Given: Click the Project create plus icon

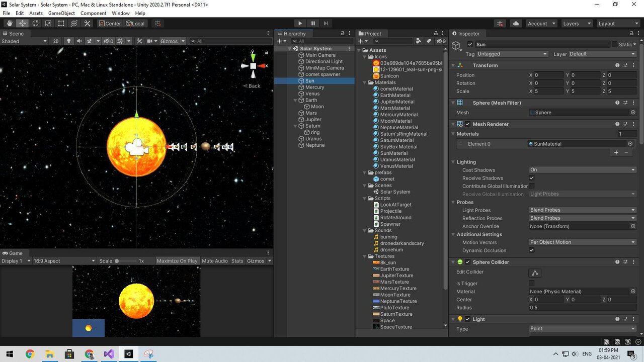Looking at the screenshot, I should (x=360, y=41).
